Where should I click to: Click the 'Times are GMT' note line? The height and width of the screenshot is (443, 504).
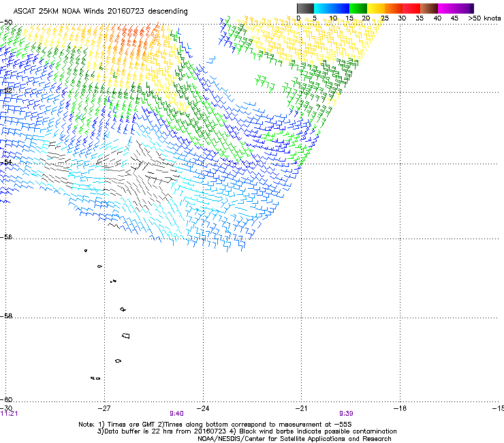pyautogui.click(x=215, y=425)
